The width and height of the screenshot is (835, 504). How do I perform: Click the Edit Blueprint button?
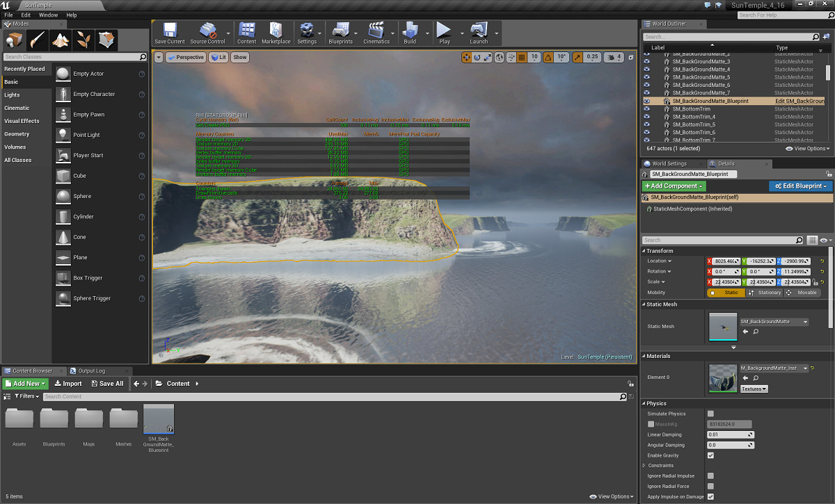point(800,186)
